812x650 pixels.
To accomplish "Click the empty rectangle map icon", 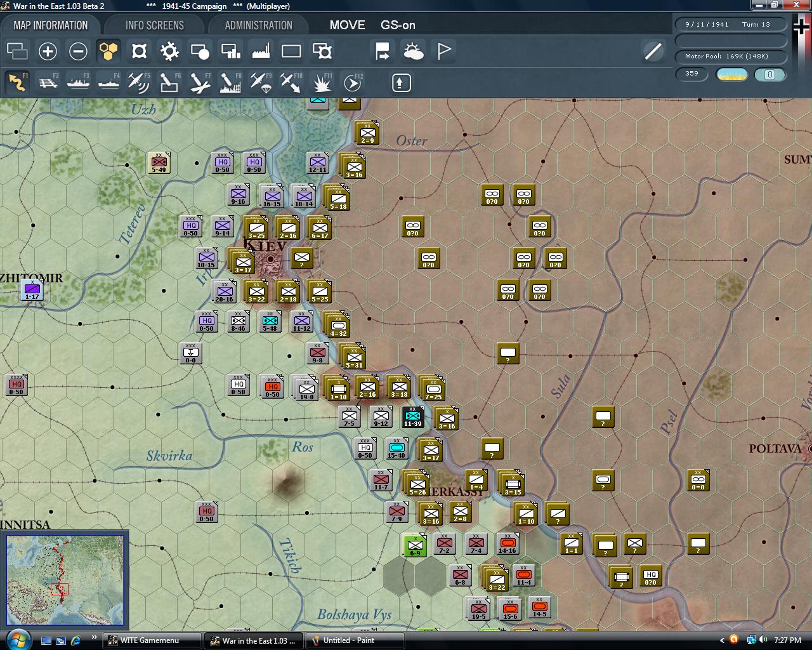I will tap(291, 51).
